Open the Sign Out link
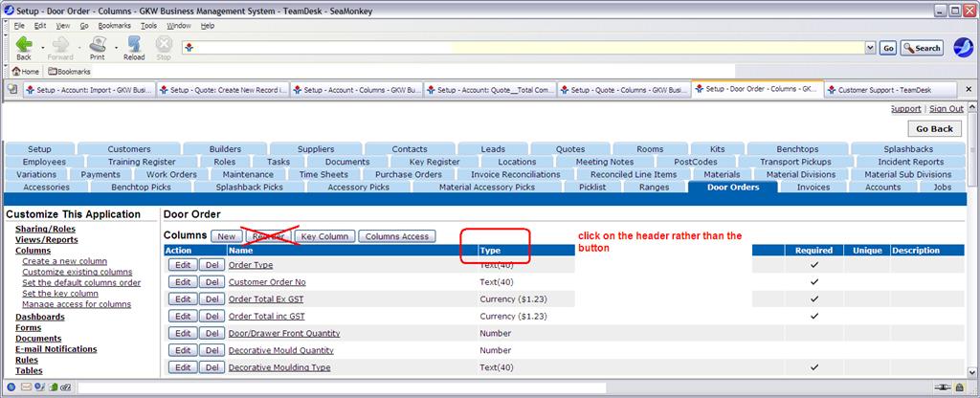 coord(946,109)
